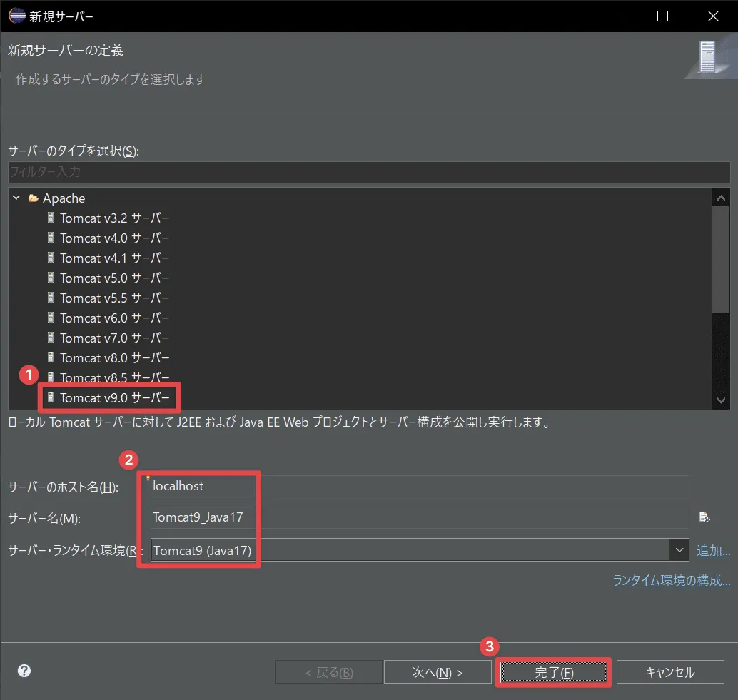Click the server list scrollbar thumb
Screen dimensions: 738x700
click(x=721, y=260)
